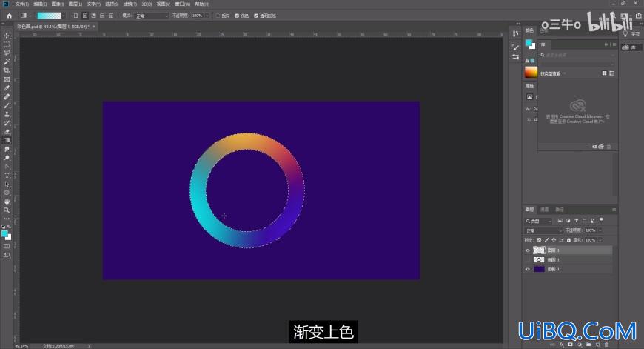This screenshot has width=644, height=349.
Task: Open the Opacity dropdown in options bar
Action: (207, 16)
